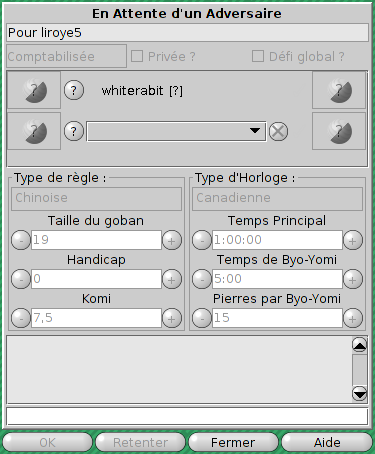Click the stone icon right of whiterabit
Image resolution: width=375 pixels, height=454 pixels.
pyautogui.click(x=339, y=90)
